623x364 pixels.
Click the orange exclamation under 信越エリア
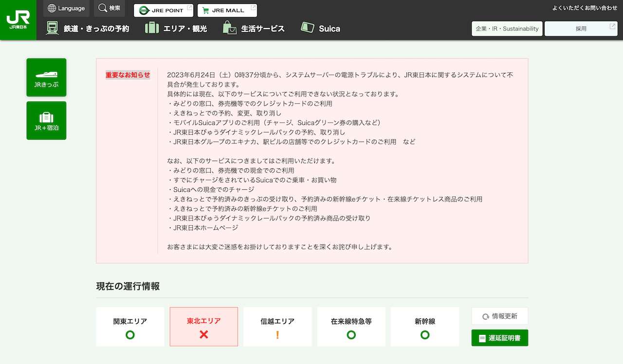[277, 335]
